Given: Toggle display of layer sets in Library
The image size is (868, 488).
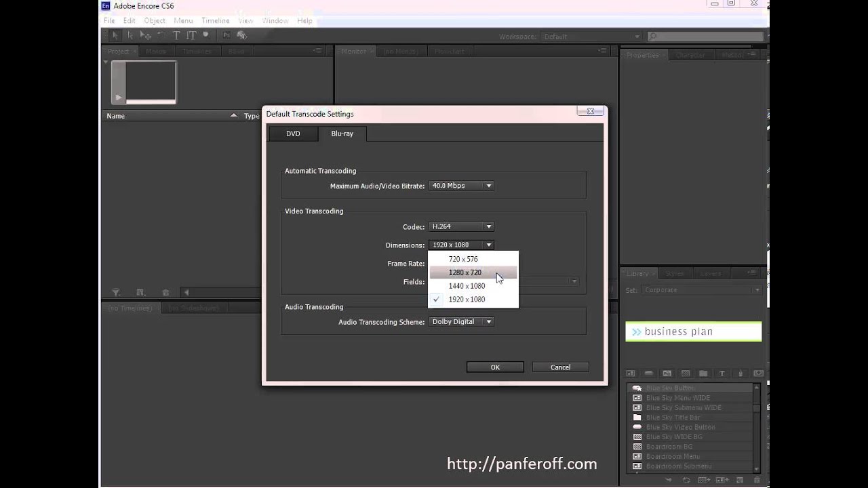Looking at the screenshot, I should pyautogui.click(x=703, y=373).
